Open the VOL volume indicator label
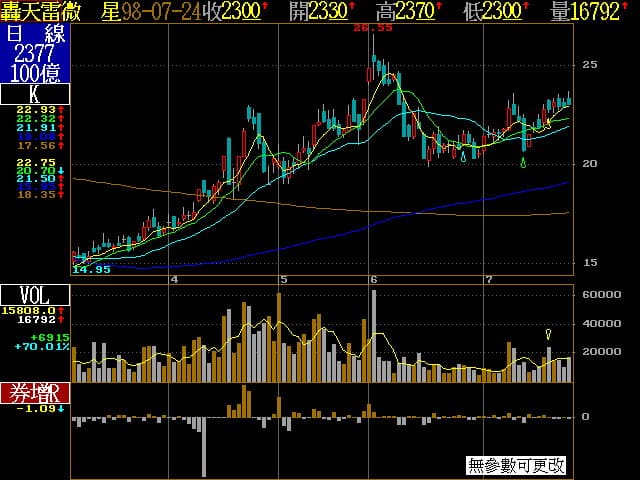Screen dimensions: 640x480 (x=35, y=294)
